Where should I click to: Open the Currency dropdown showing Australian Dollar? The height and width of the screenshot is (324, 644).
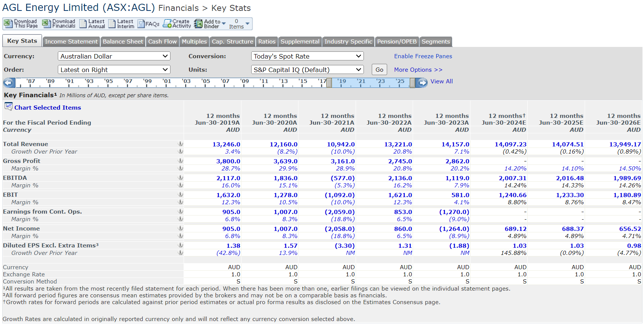[114, 56]
